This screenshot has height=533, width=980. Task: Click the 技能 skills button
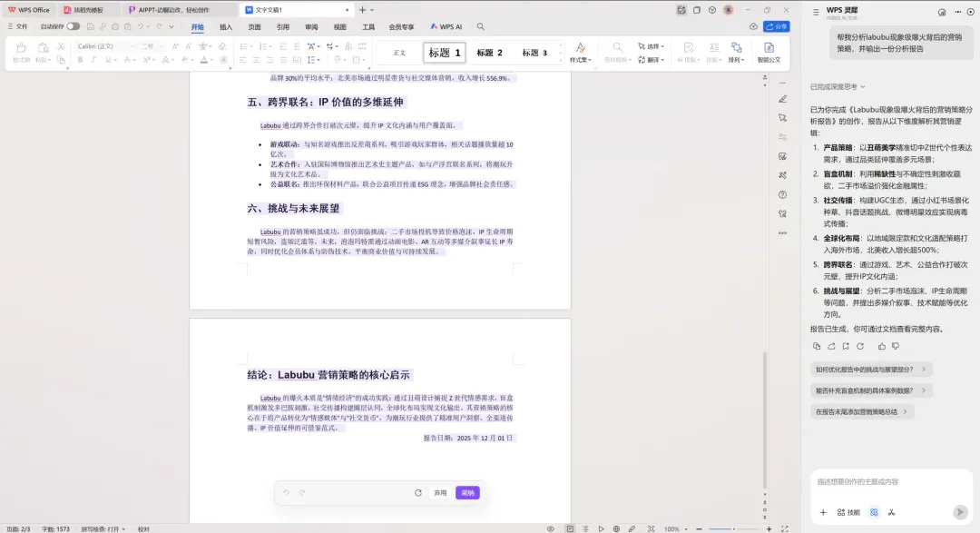pos(848,512)
